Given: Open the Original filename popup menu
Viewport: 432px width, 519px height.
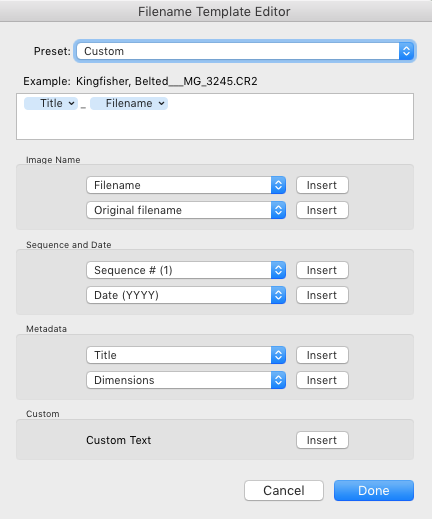Looking at the screenshot, I should click(x=186, y=210).
